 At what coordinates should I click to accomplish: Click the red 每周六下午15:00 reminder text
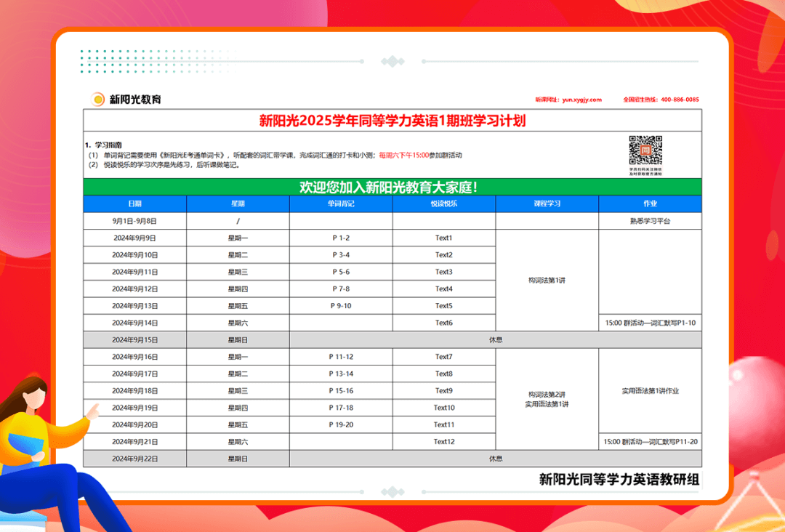(x=404, y=155)
